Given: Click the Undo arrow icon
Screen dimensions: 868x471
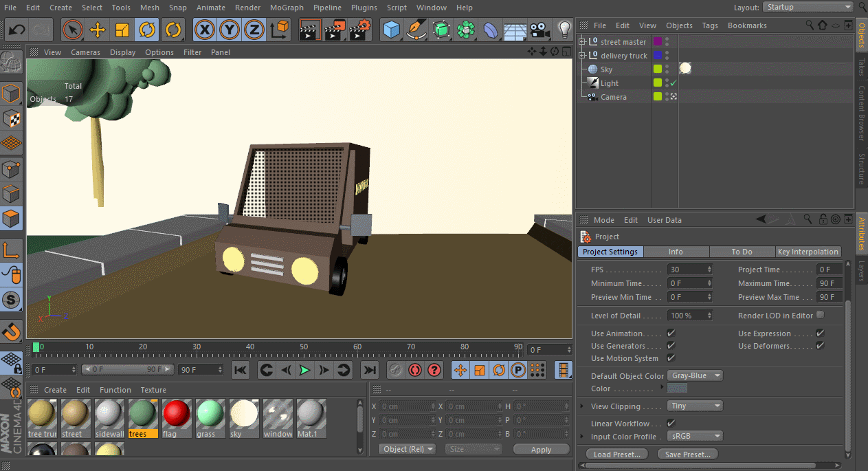Looking at the screenshot, I should pos(17,30).
